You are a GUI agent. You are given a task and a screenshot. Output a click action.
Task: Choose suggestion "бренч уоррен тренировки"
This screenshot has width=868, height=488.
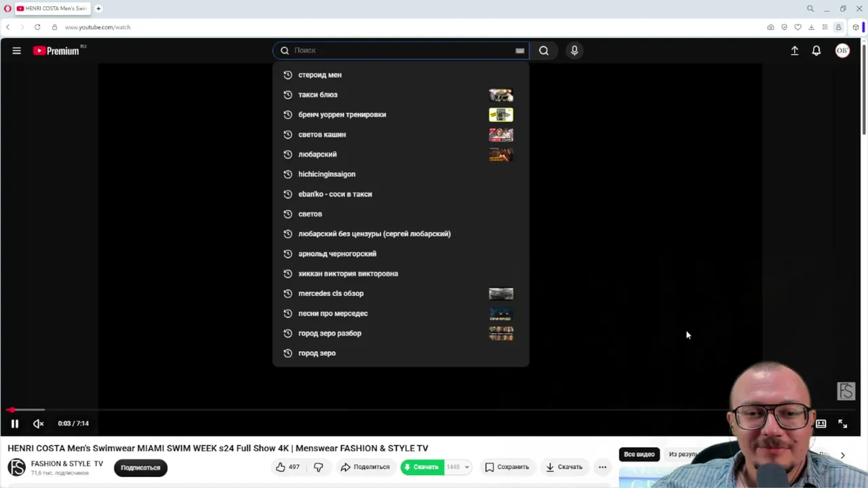click(x=401, y=115)
